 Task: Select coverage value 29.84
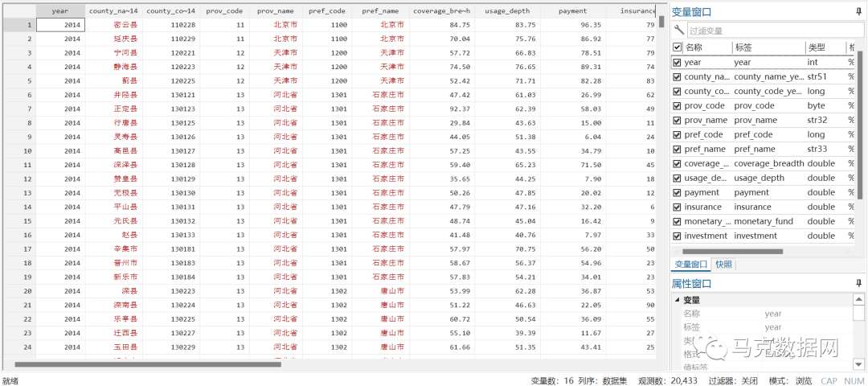coord(442,123)
